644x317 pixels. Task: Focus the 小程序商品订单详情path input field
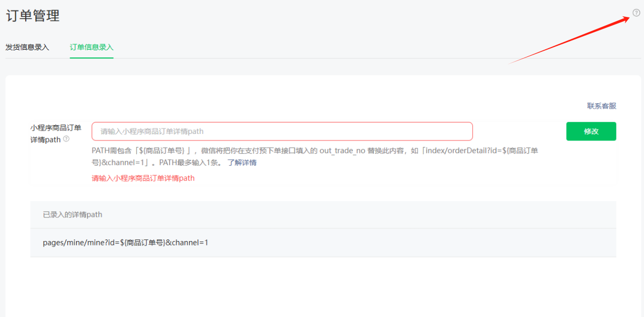click(282, 131)
